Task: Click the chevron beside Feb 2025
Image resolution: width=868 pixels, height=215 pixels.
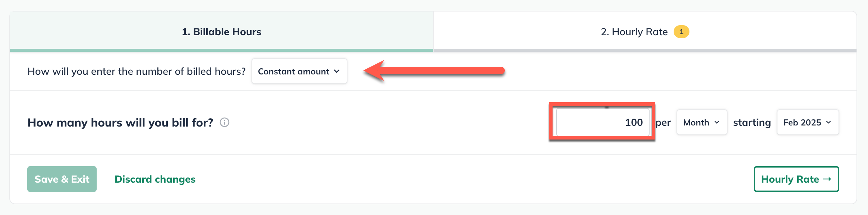Action: (828, 123)
